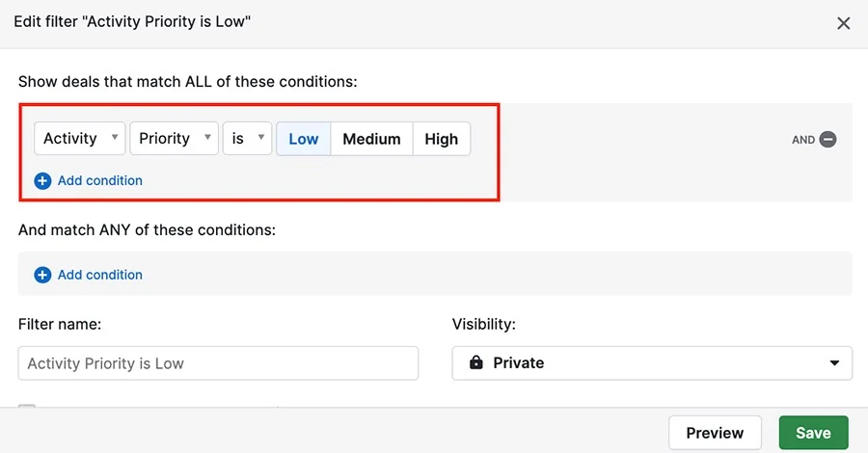Click 'Add condition' text under ANY conditions
This screenshot has width=868, height=453.
[100, 275]
